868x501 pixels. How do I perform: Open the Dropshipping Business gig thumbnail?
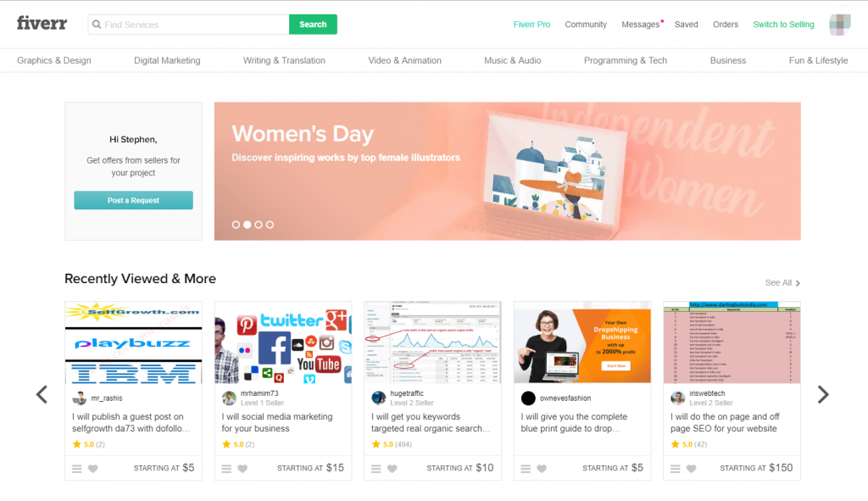(x=582, y=342)
